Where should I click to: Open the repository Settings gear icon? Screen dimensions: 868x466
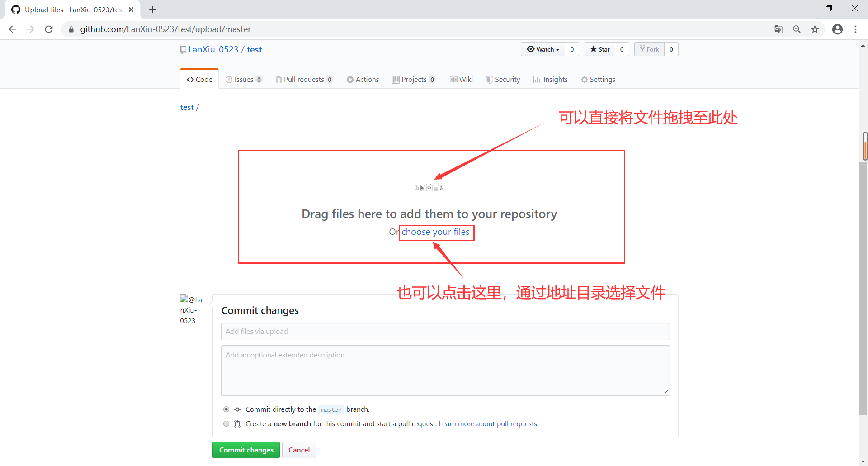coord(584,79)
